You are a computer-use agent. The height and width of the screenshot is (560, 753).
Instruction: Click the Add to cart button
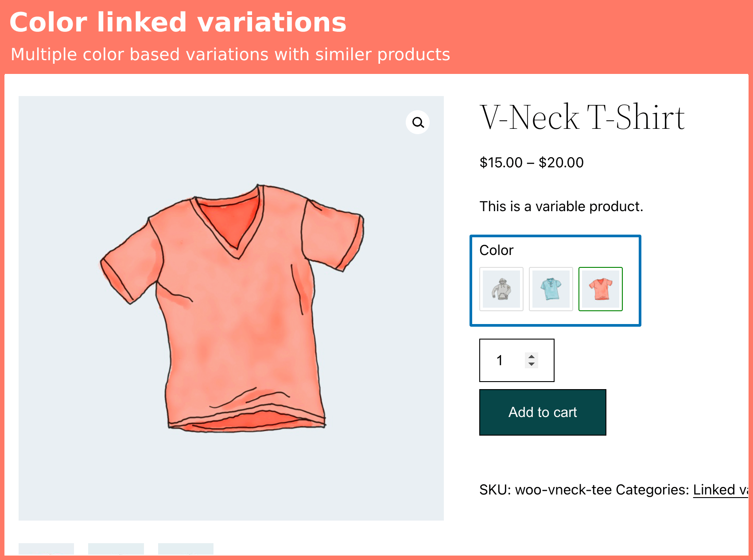tap(543, 412)
